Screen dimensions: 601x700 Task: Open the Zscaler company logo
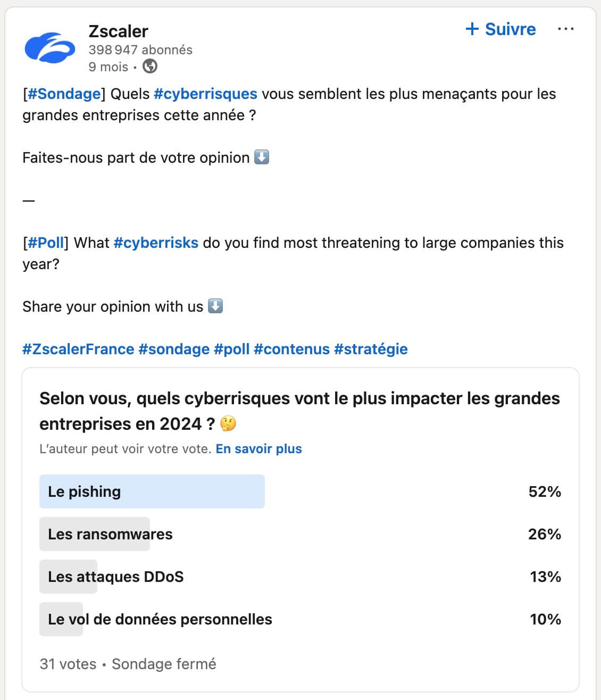pos(50,48)
